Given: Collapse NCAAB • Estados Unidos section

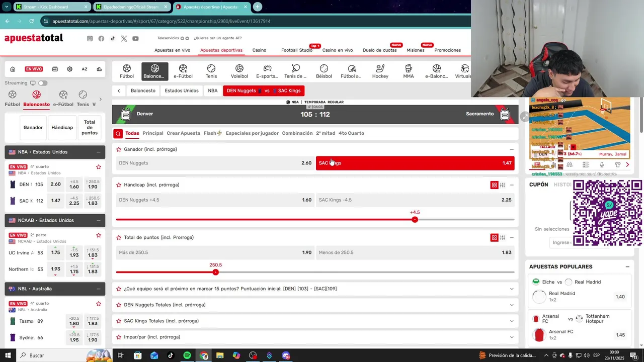Looking at the screenshot, I should (98, 220).
